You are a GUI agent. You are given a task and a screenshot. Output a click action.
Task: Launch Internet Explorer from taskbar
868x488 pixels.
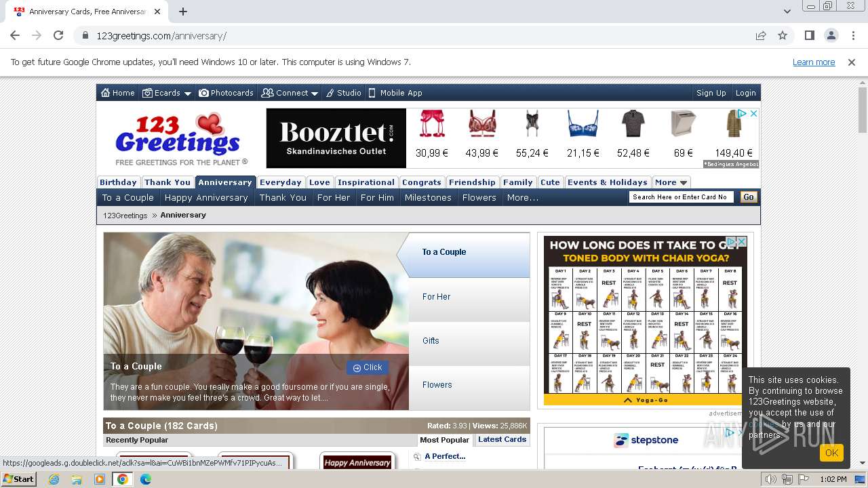click(x=54, y=479)
